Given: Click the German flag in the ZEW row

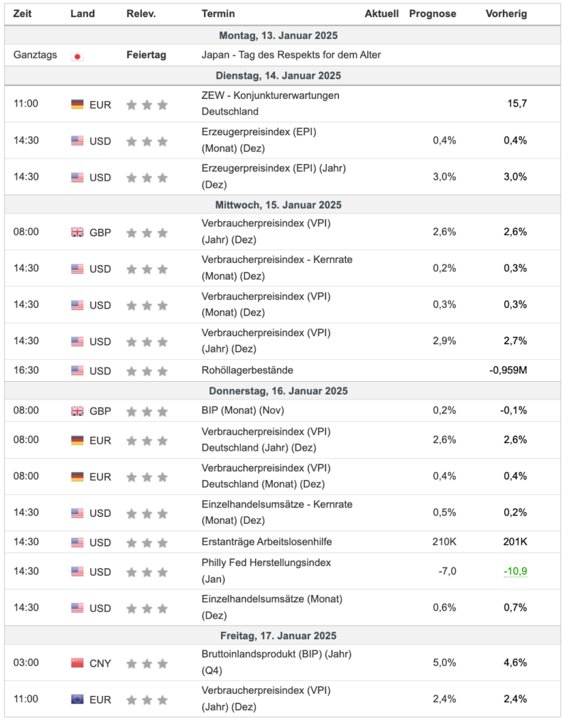Looking at the screenshot, I should pos(77,104).
